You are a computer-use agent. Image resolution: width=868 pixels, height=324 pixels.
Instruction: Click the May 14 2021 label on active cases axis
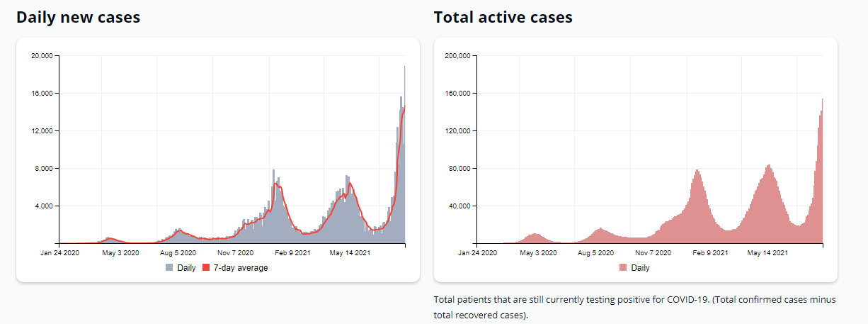coord(767,252)
